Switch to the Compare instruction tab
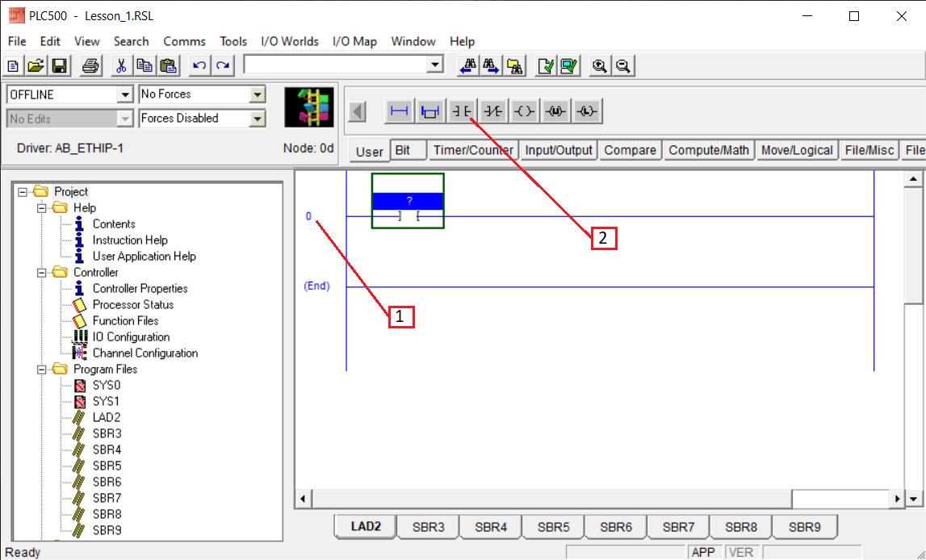The height and width of the screenshot is (560, 926). (x=631, y=150)
